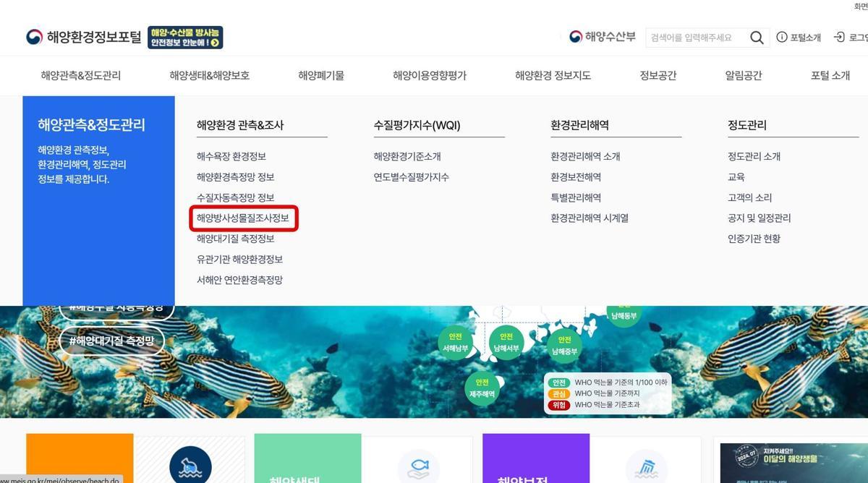The height and width of the screenshot is (483, 868).
Task: Open the 포털소개 info icon link
Action: [x=799, y=38]
